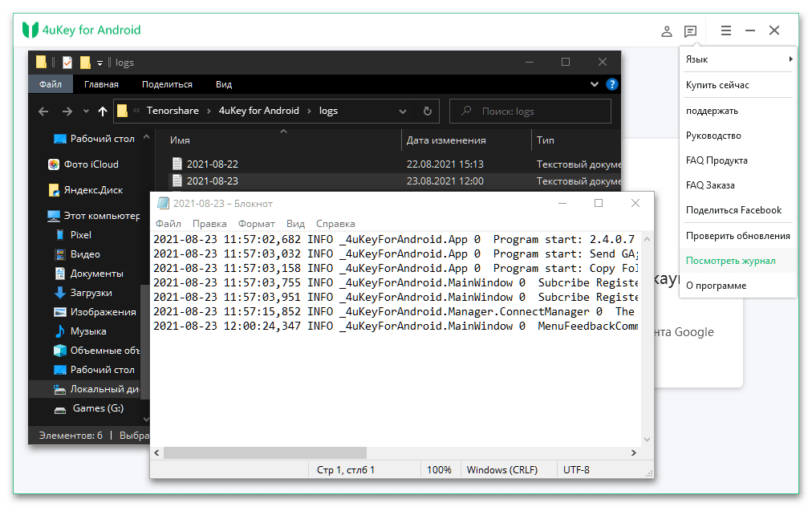
Task: Go up one folder level in Explorer
Action: click(103, 112)
